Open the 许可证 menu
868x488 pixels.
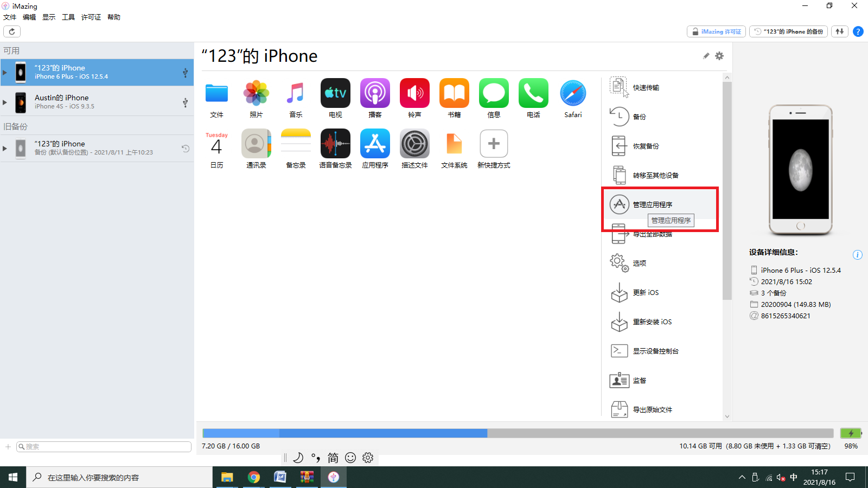pos(91,17)
